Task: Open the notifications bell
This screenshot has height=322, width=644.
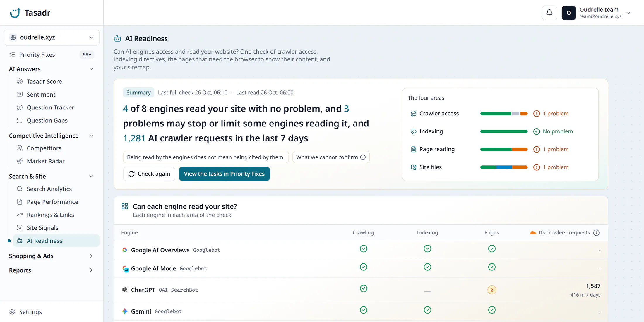Action: coord(549,13)
